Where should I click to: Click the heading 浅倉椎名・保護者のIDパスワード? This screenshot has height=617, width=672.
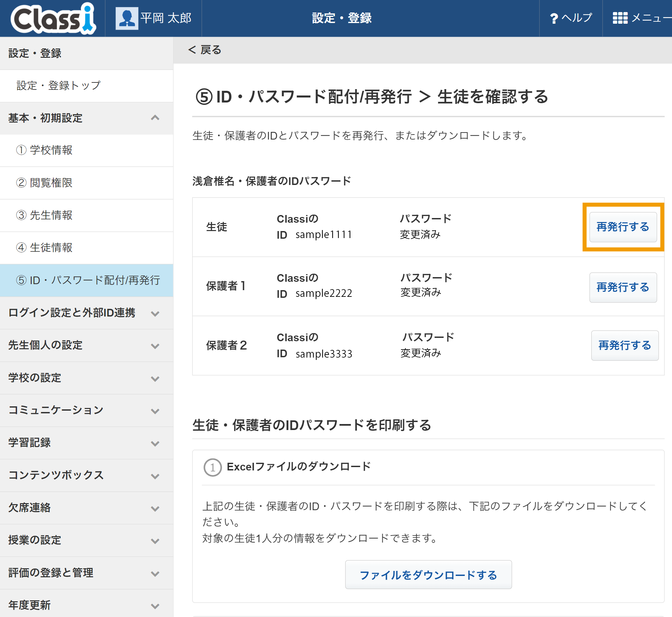[272, 181]
